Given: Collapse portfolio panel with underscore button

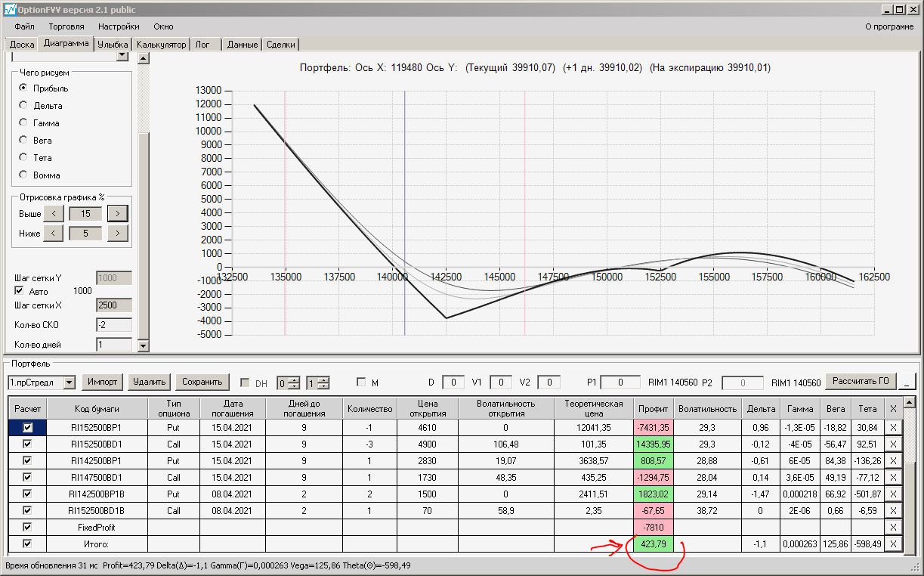Looking at the screenshot, I should click(908, 382).
